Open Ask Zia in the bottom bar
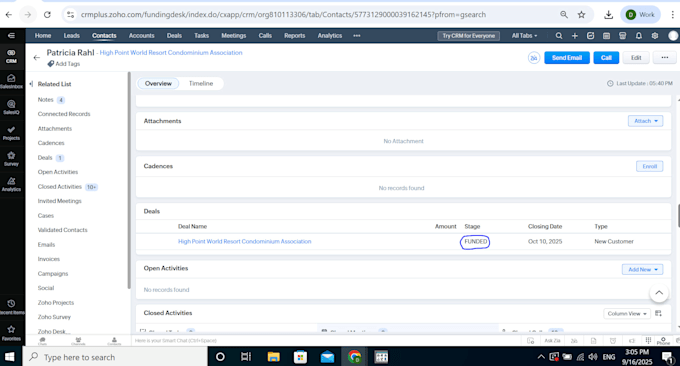 tap(552, 340)
